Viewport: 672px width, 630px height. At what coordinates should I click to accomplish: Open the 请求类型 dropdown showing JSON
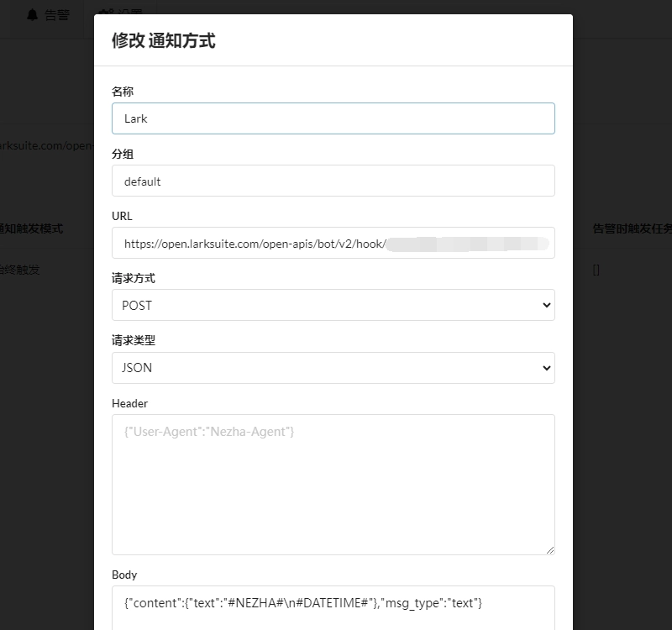click(x=333, y=367)
